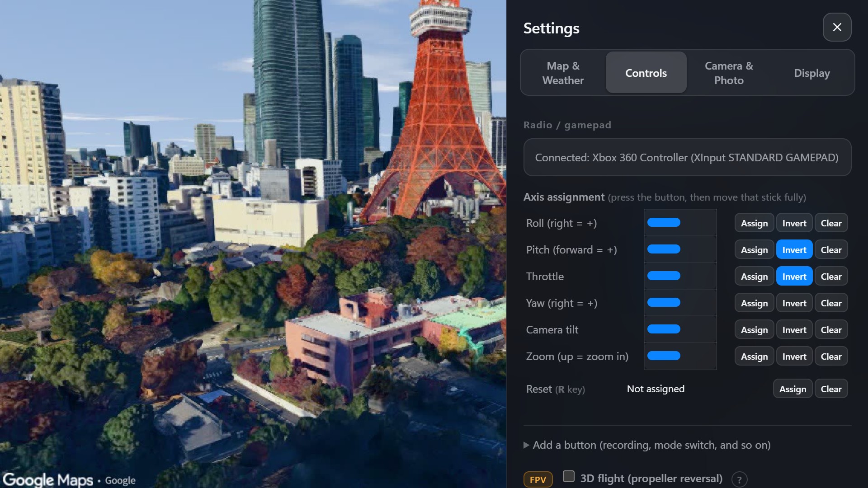Click the FPV mode badge

click(x=538, y=479)
